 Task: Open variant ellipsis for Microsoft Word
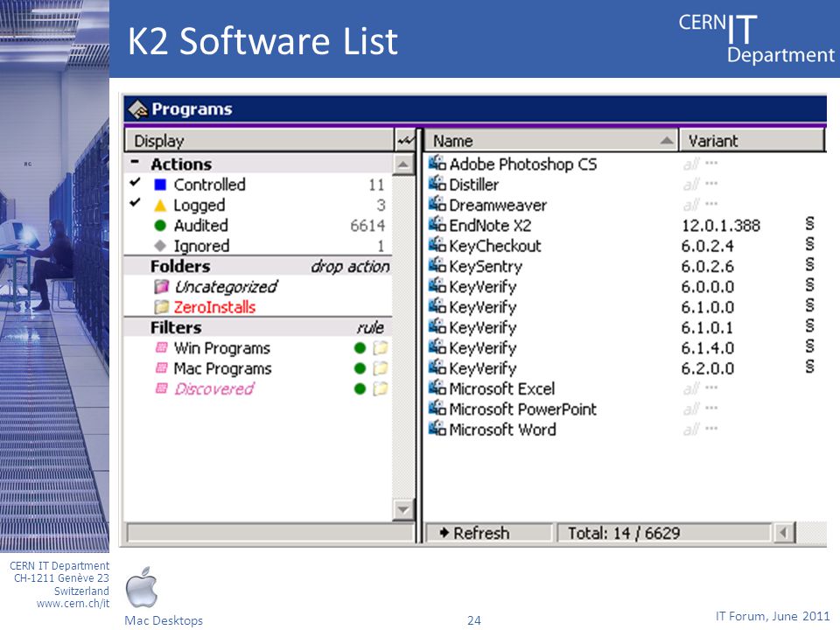[711, 428]
